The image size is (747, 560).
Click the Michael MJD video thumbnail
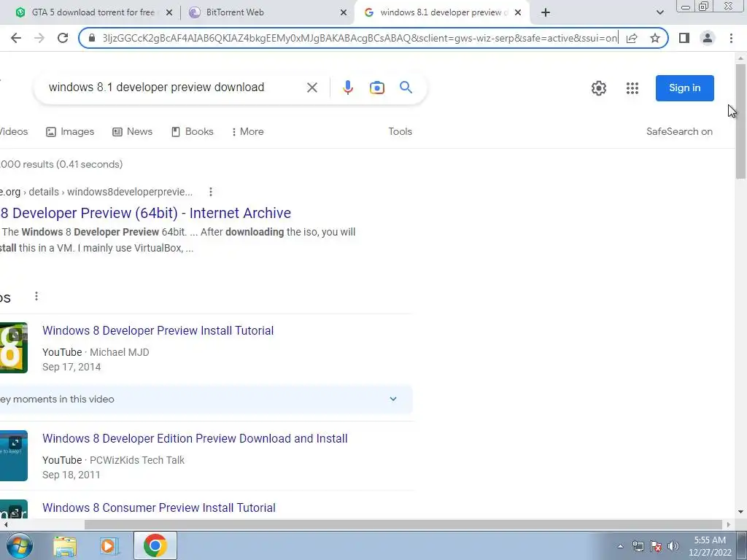tap(13, 348)
